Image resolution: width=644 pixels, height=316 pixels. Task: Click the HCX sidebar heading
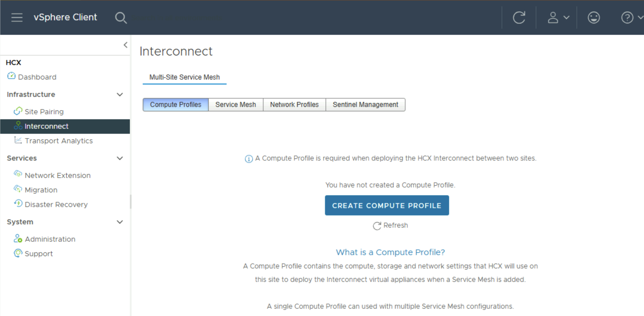[13, 63]
